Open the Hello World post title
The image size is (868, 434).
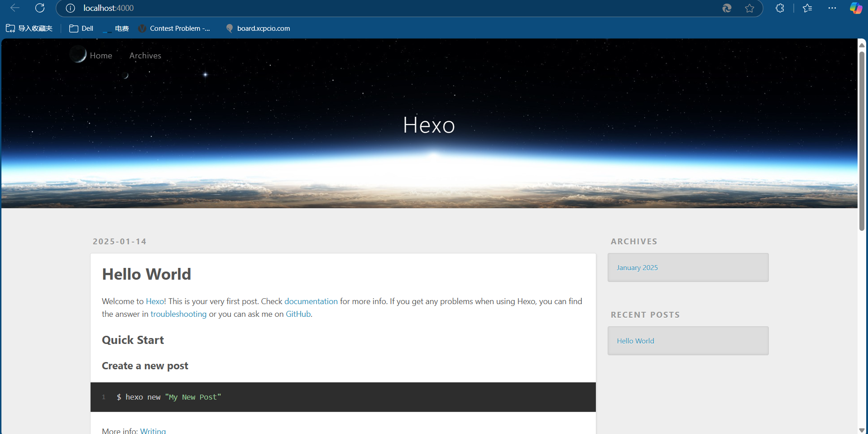click(147, 274)
